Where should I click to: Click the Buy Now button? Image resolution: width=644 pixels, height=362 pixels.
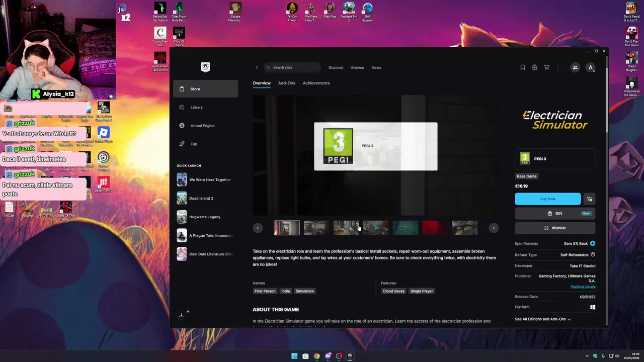click(x=548, y=199)
